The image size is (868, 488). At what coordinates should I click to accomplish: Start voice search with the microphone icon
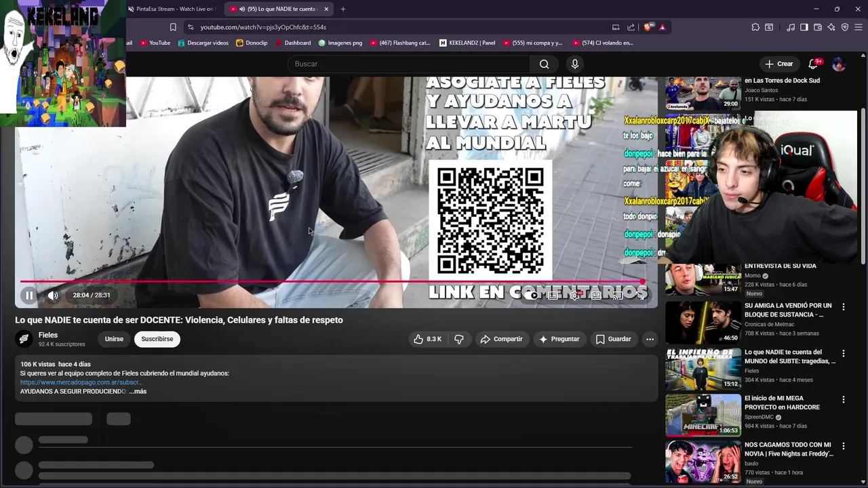click(x=575, y=64)
